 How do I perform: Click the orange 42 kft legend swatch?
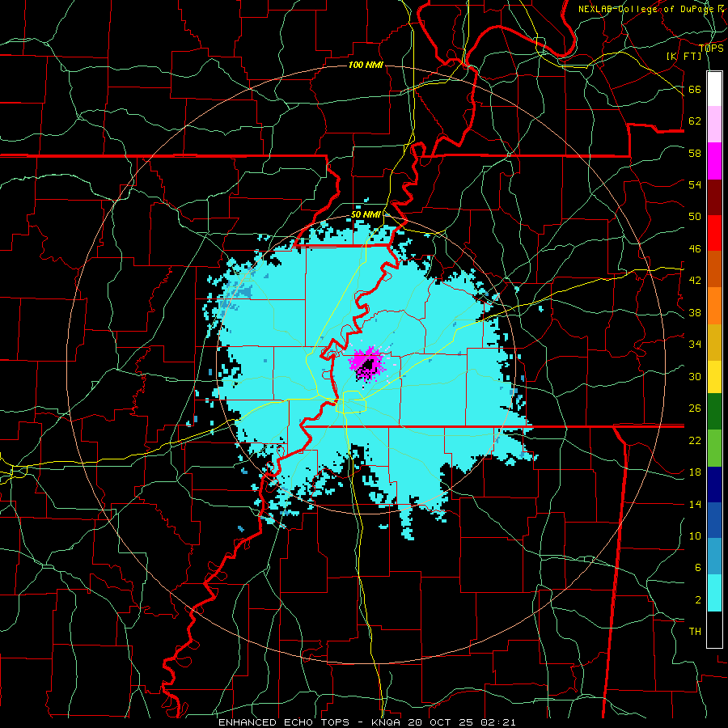(714, 269)
